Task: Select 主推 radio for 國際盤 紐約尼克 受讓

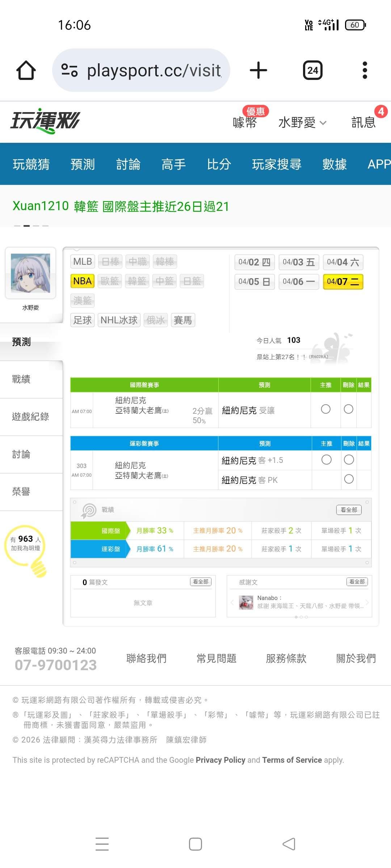Action: click(x=326, y=409)
